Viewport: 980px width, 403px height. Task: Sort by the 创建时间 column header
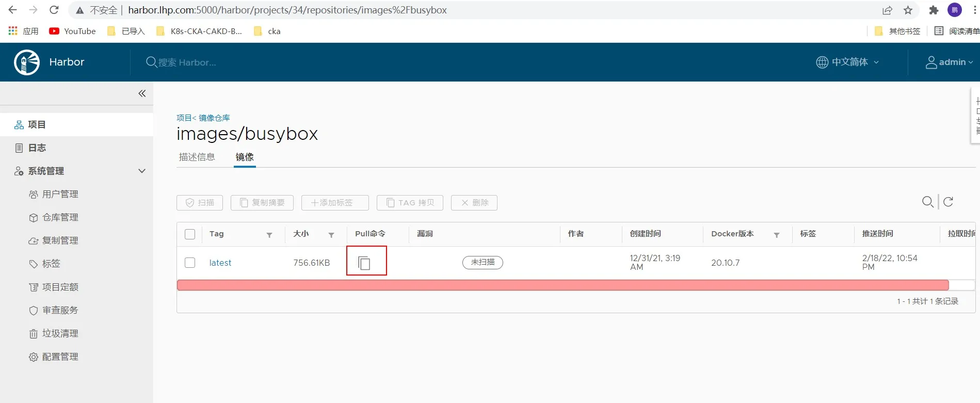click(645, 234)
